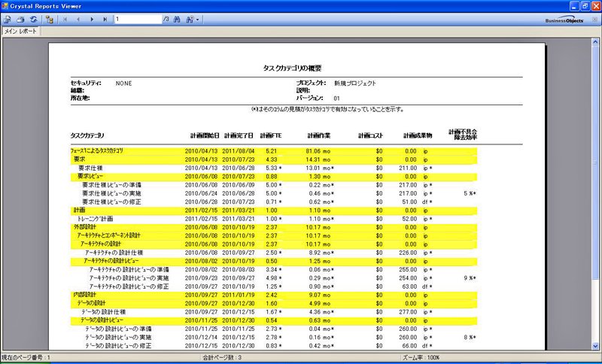
Task: Click the 2011/08/04 end date
Action: (x=238, y=151)
